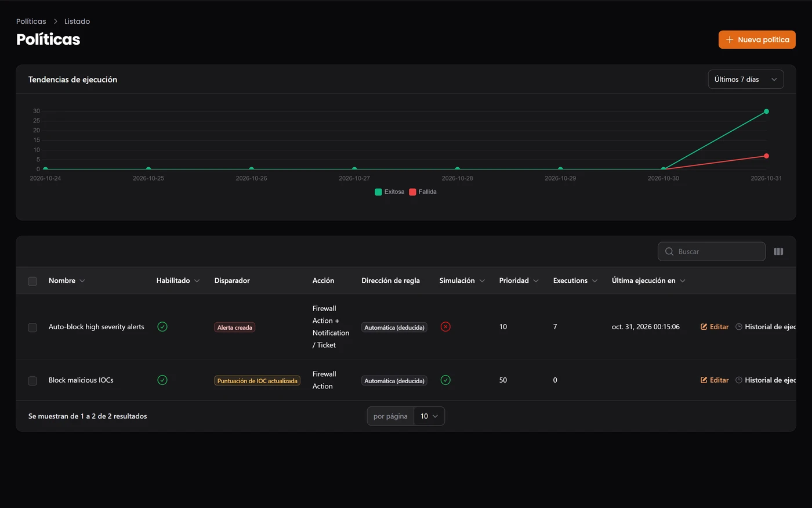Toggle the green Exitosa legend swatch
The image size is (812, 508).
pyautogui.click(x=378, y=192)
